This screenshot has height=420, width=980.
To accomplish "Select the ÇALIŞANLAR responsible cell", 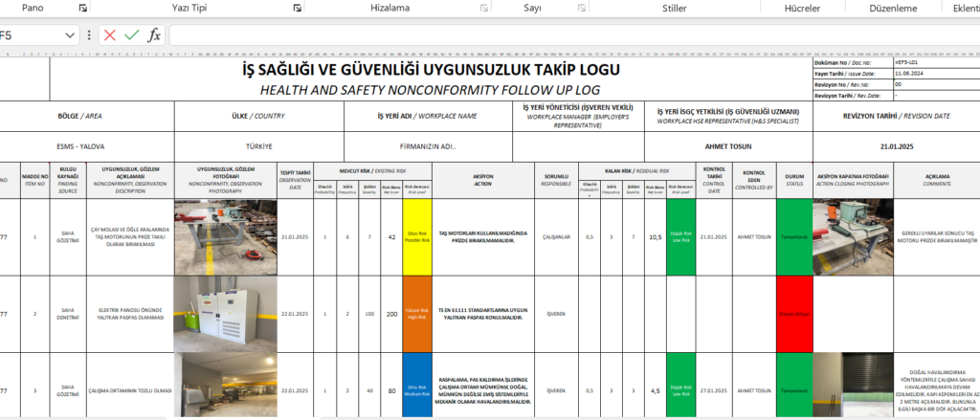I will click(556, 237).
